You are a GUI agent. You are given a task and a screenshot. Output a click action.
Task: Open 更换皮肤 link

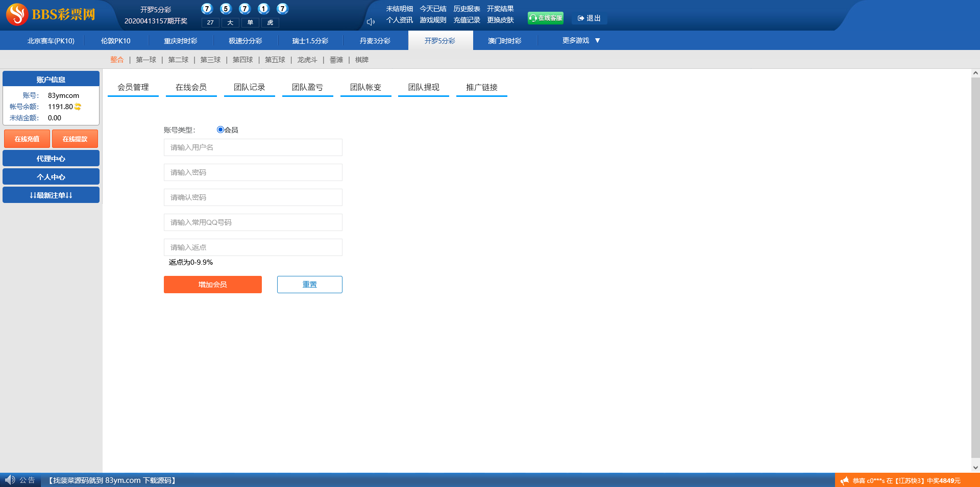click(501, 20)
